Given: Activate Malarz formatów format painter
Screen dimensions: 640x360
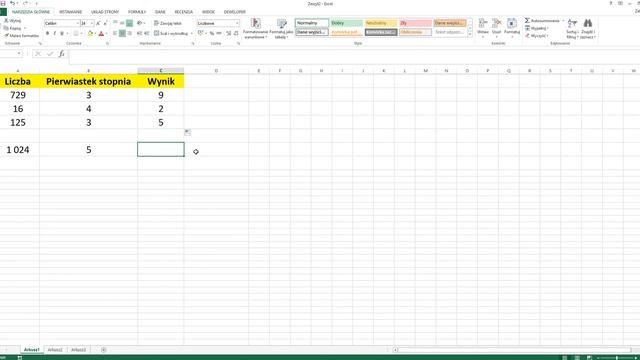Looking at the screenshot, I should [x=22, y=36].
